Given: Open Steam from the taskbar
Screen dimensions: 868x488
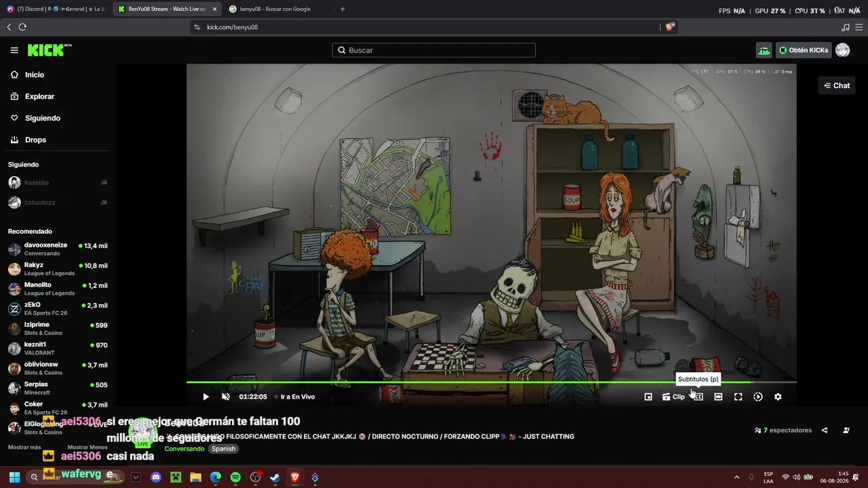Looking at the screenshot, I should click(x=275, y=477).
